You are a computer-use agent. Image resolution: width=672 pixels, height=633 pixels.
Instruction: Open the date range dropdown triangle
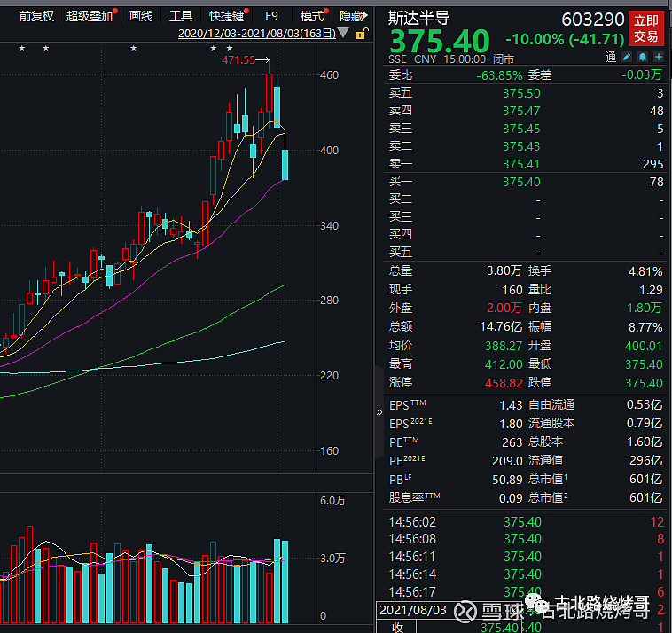343,33
